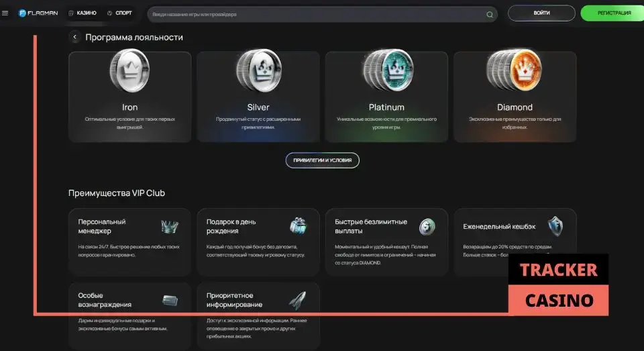
Task: Open the Персональный менеджер benefit card
Action: click(129, 242)
